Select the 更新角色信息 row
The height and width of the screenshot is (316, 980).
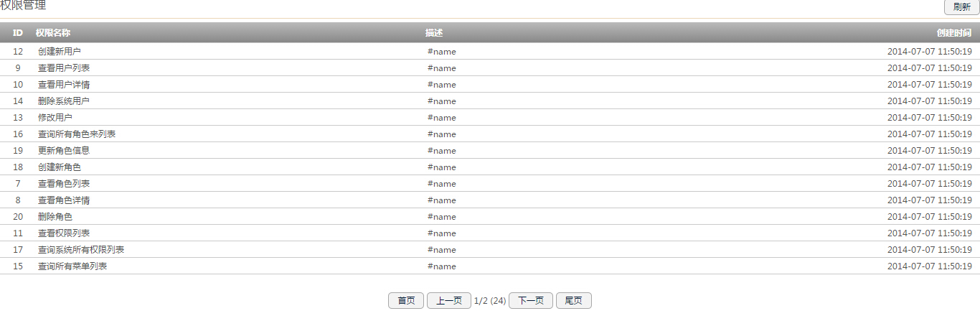pos(490,151)
